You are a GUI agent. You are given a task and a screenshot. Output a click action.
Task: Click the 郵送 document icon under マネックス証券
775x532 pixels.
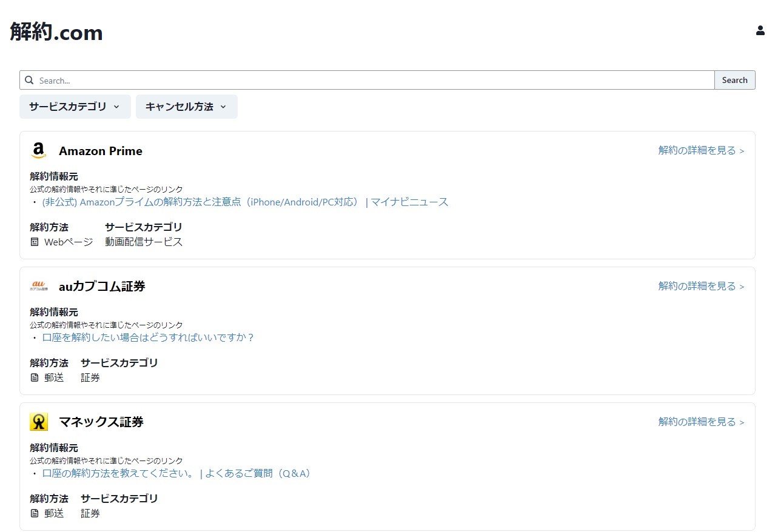(x=35, y=514)
